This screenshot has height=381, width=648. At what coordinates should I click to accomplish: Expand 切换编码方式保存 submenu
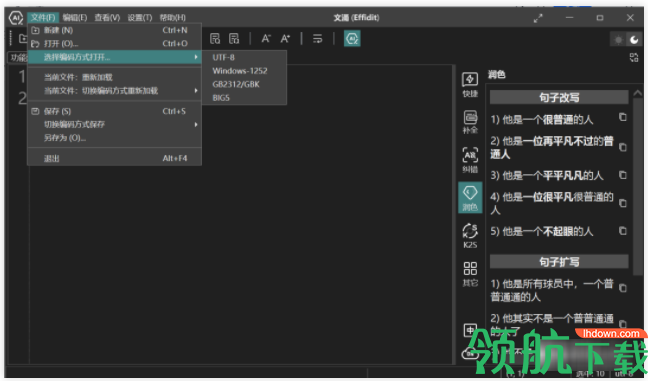coord(114,124)
